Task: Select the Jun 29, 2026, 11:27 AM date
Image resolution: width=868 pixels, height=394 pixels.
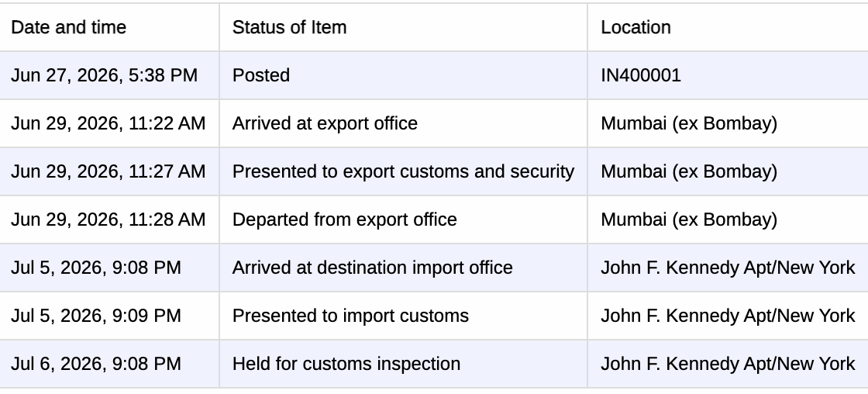Action: (108, 171)
